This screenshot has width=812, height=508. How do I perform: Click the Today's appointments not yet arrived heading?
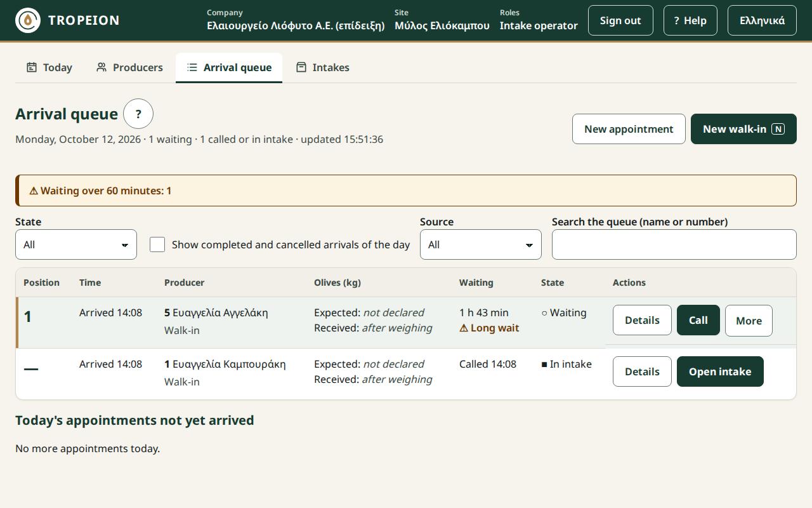(x=134, y=420)
